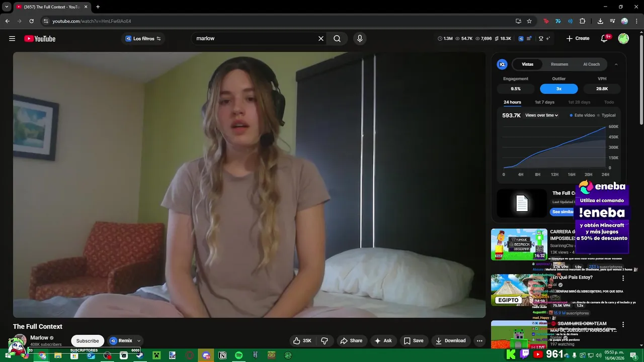Install-app icon in the address bar
The height and width of the screenshot is (362, 644).
[x=518, y=21]
